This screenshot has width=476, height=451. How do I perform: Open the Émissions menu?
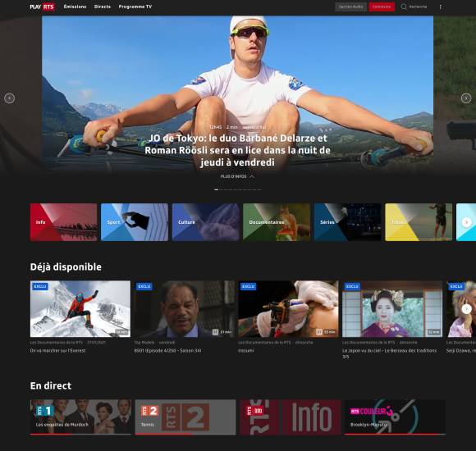(x=75, y=7)
